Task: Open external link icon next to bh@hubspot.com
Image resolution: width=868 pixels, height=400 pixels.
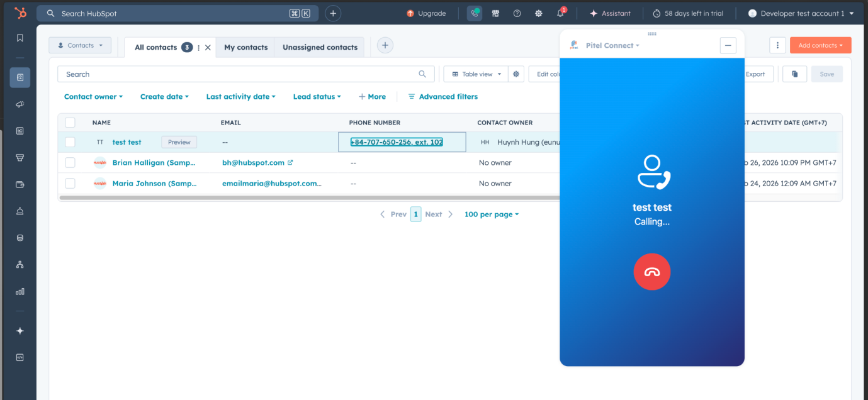Action: (290, 162)
